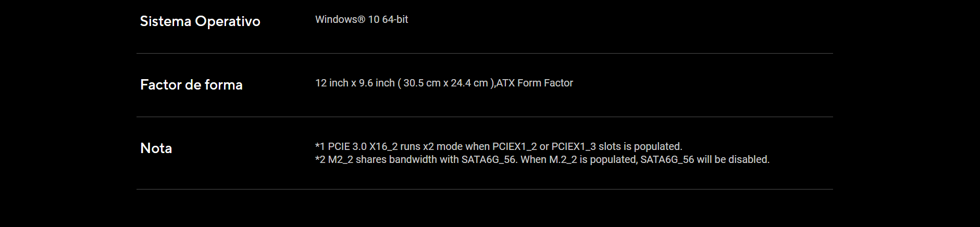Viewport: 980px width, 227px height.
Task: Click the "*1" footnote marker
Action: click(x=320, y=146)
